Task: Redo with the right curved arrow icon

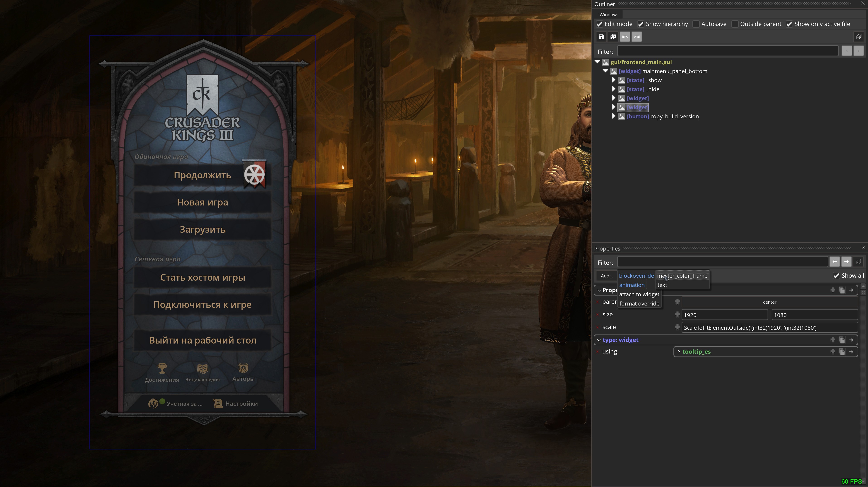Action: (x=637, y=37)
